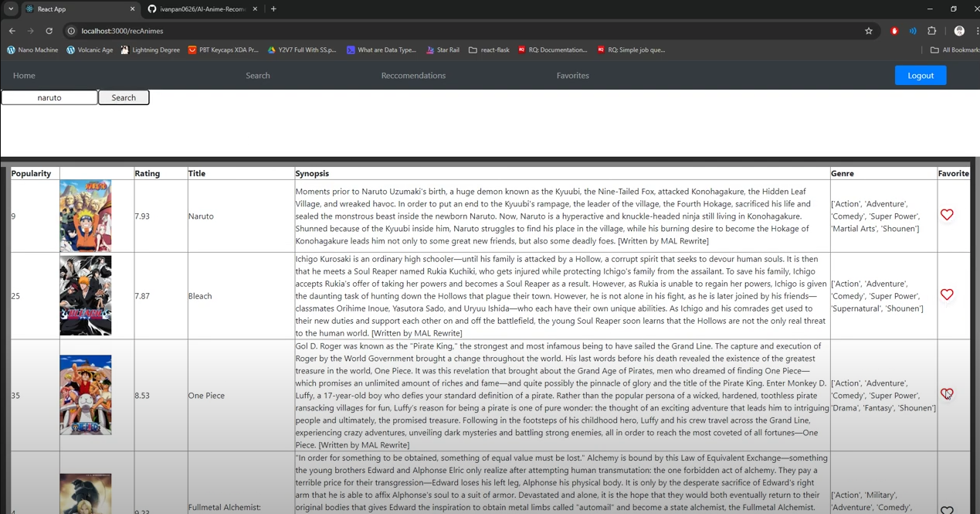The width and height of the screenshot is (980, 514).
Task: Click the rating value 8.53
Action: click(143, 396)
